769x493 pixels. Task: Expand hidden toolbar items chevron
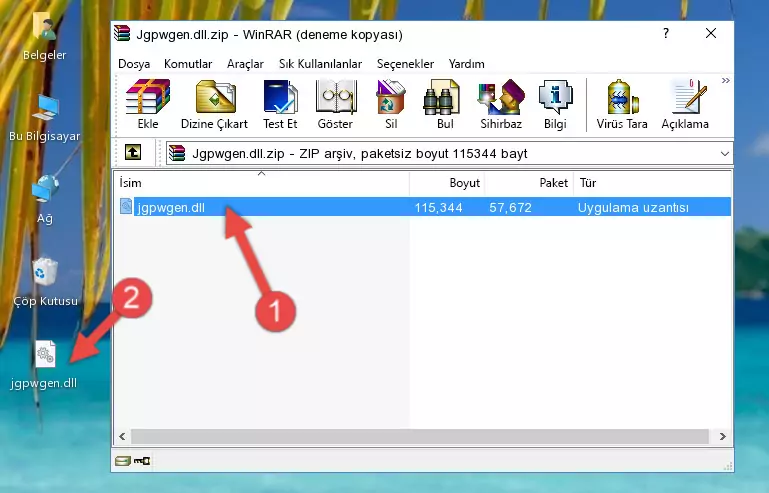pos(725,81)
